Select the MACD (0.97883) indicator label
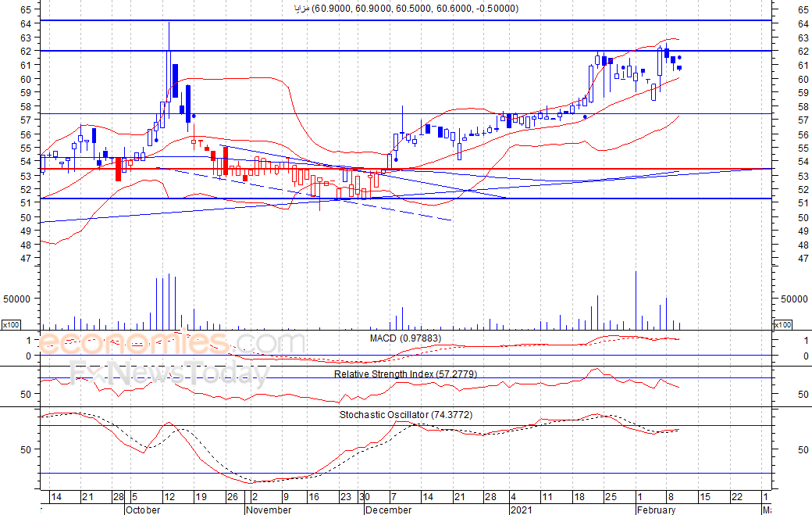 pos(405,338)
